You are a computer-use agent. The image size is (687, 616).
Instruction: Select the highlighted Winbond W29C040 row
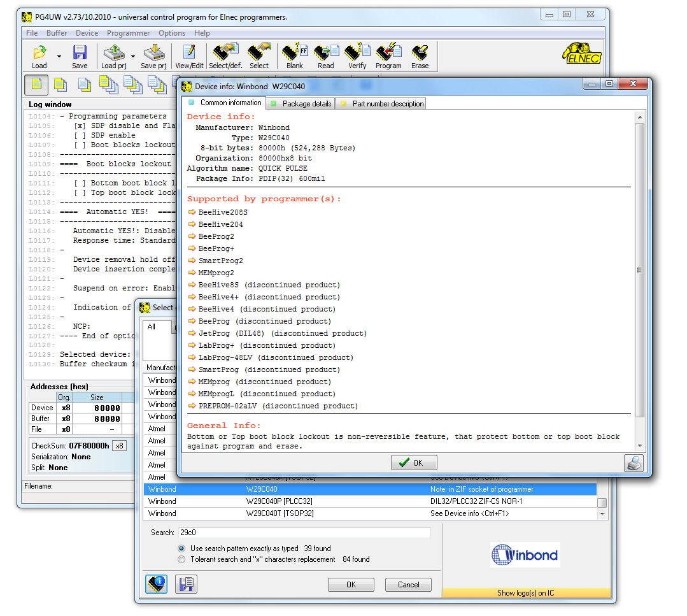pos(370,489)
